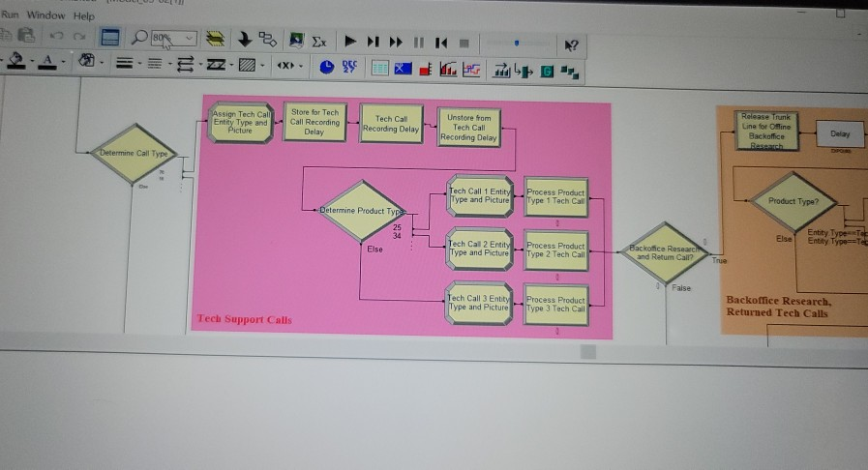Click the blue Clock animation icon
This screenshot has width=868, height=470.
click(x=327, y=68)
